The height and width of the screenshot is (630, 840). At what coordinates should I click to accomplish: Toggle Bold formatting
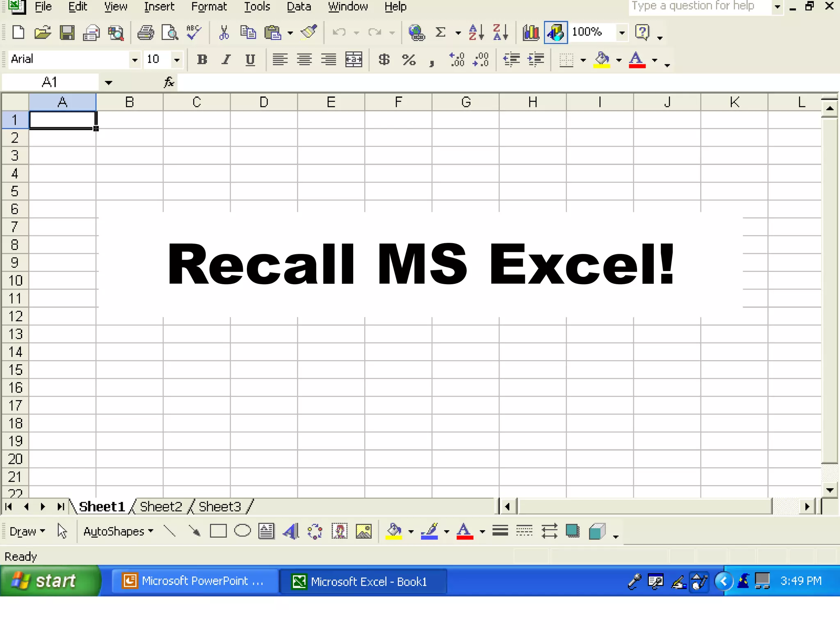point(202,60)
